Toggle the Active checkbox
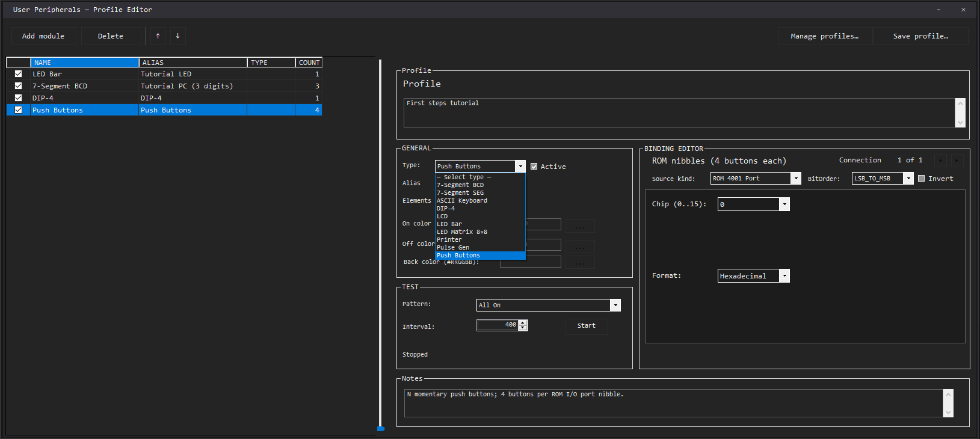 (x=534, y=167)
